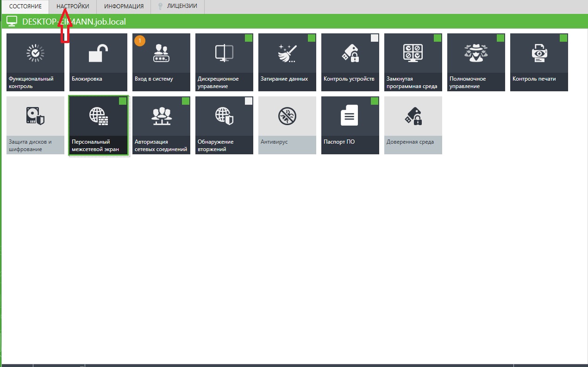
Task: Open the Вход в систему tile icon
Action: pyautogui.click(x=161, y=54)
